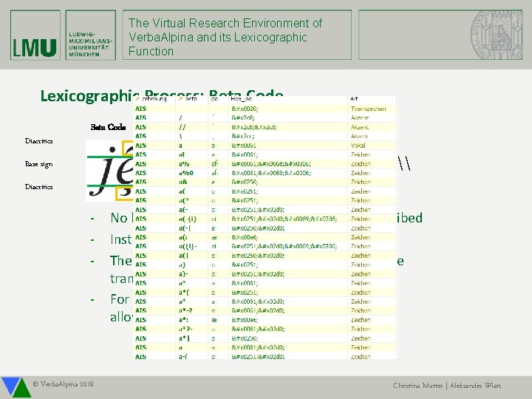Select the Ludwig-Maximilians-Universität München wordmark
This screenshot has width=532, height=399.
91,35
